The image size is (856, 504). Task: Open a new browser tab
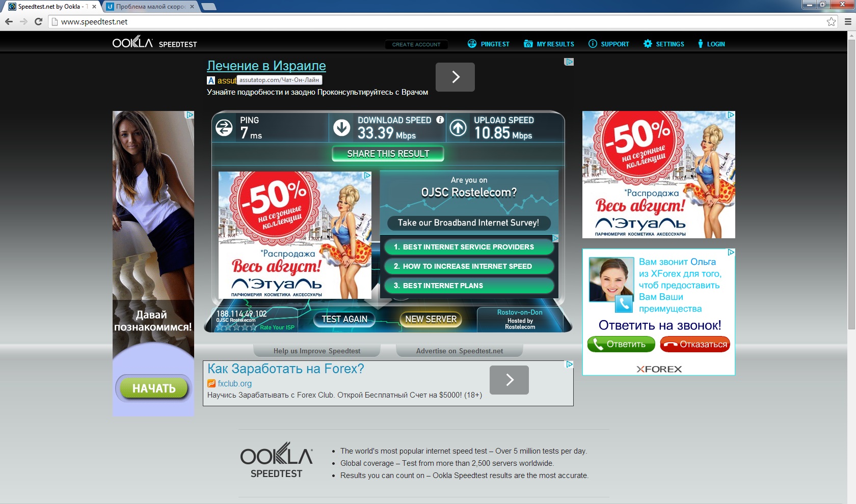[x=209, y=7]
